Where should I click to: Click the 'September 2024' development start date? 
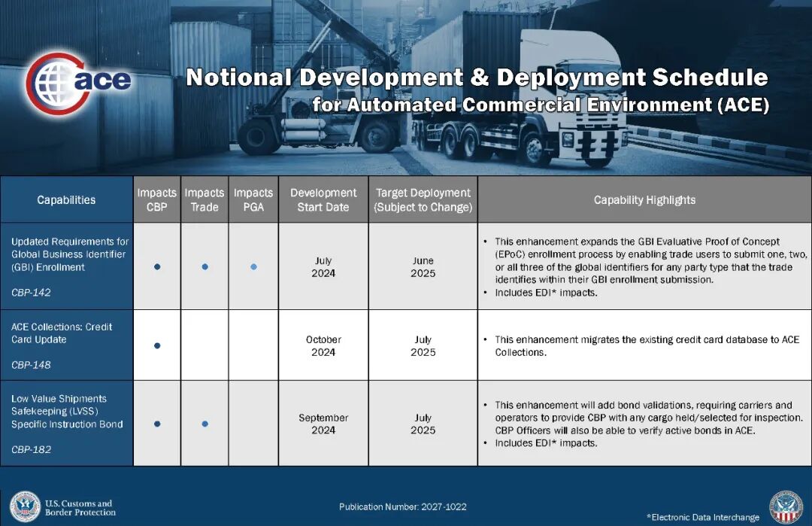pos(323,424)
